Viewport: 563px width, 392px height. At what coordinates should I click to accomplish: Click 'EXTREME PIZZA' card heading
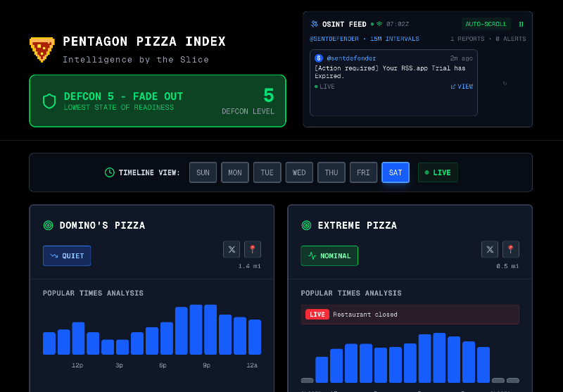358,225
